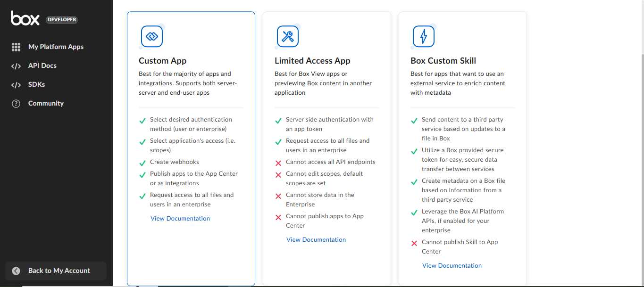The image size is (644, 287).
Task: Click Cannot access all API endpoints text
Action: coord(331,162)
